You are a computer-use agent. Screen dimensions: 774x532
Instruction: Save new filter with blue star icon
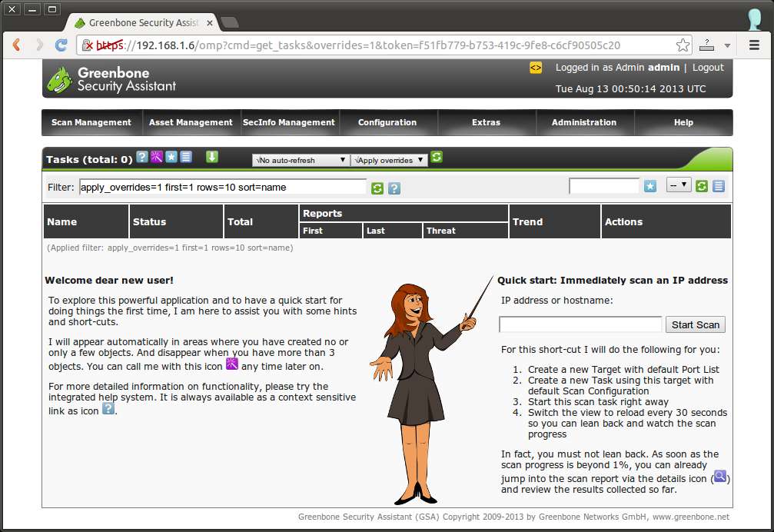(x=650, y=186)
